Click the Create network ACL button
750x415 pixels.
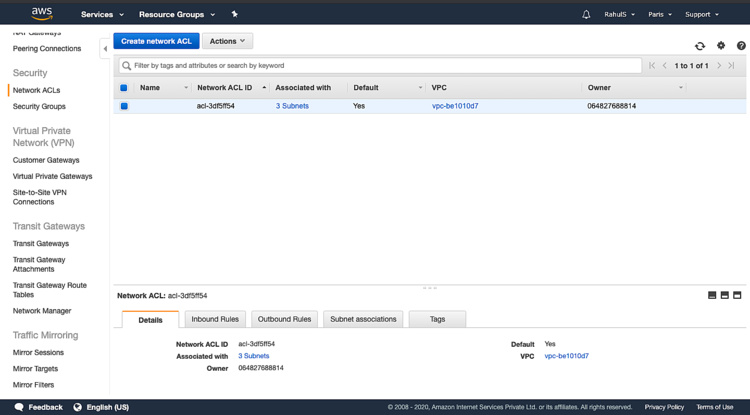tap(156, 41)
